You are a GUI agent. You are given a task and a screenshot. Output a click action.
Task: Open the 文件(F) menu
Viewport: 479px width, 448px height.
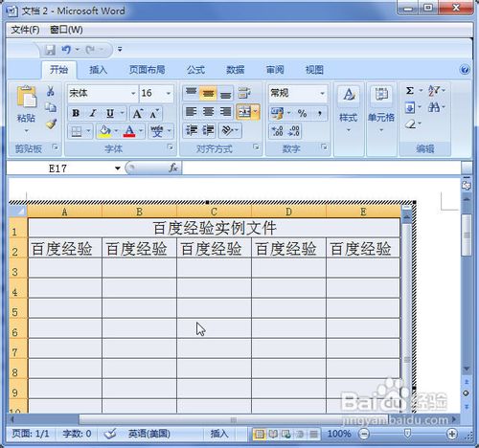click(25, 30)
